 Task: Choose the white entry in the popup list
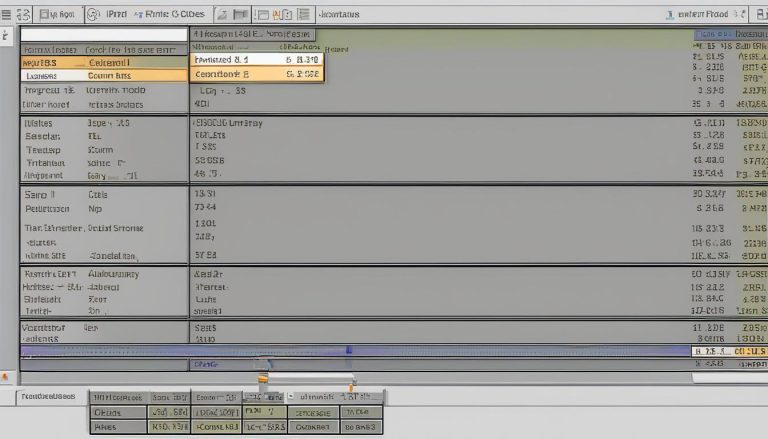(257, 60)
